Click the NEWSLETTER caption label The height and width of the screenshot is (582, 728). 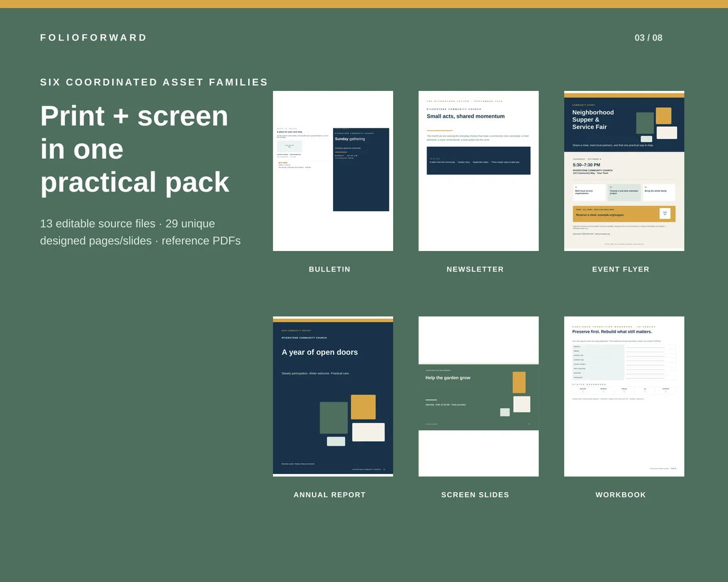point(475,269)
